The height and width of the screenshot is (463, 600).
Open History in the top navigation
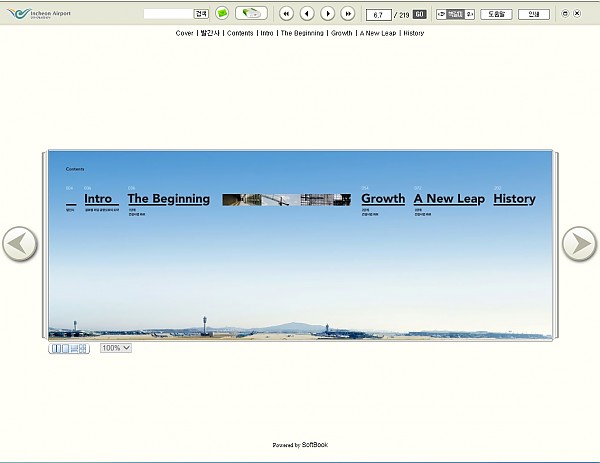414,33
